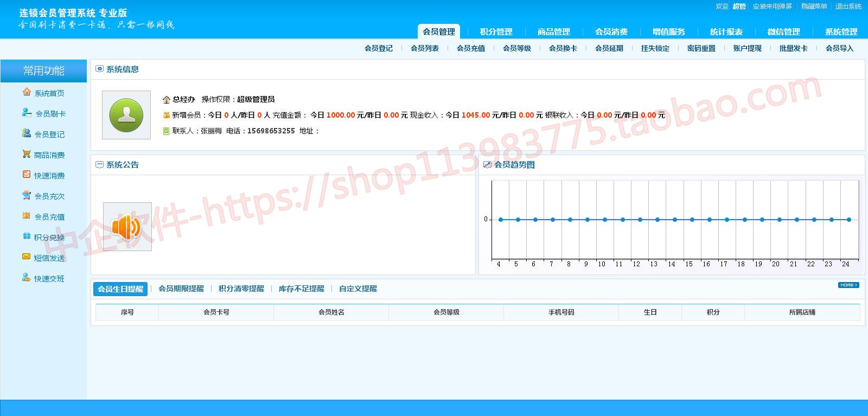
Task: Click the 会员姓名 column header
Action: click(331, 312)
